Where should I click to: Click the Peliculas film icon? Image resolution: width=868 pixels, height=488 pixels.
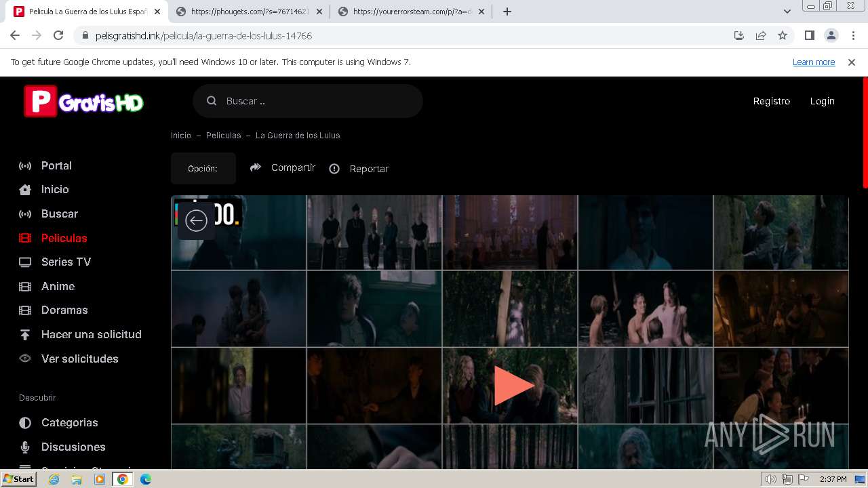(25, 238)
